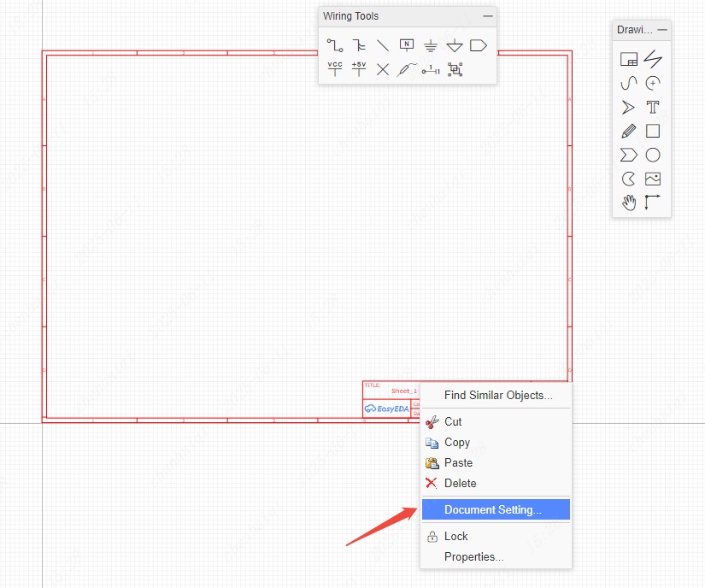Click the Sheet_1 title text
Screen dimensions: 705x588
(404, 391)
